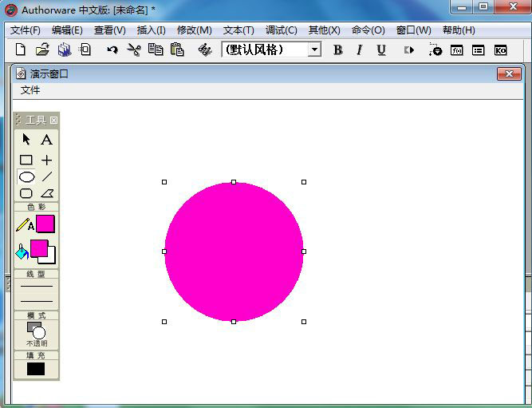Open the 修改(M) menu

click(194, 30)
